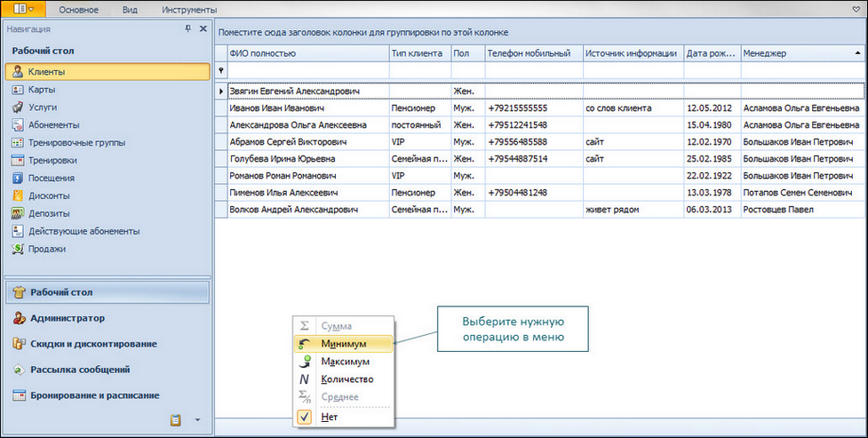Toggle the Нет checkmark in menu

point(305,417)
